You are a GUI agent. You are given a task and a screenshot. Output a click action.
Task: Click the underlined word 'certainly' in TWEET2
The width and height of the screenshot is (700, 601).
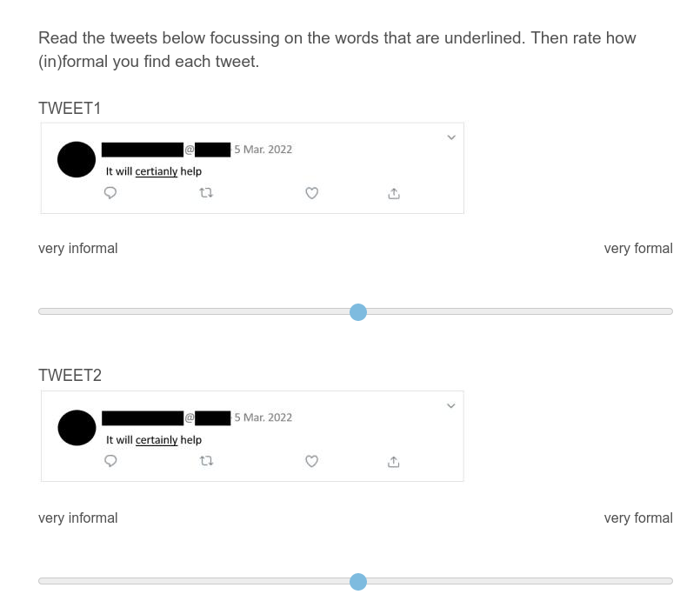pyautogui.click(x=157, y=440)
